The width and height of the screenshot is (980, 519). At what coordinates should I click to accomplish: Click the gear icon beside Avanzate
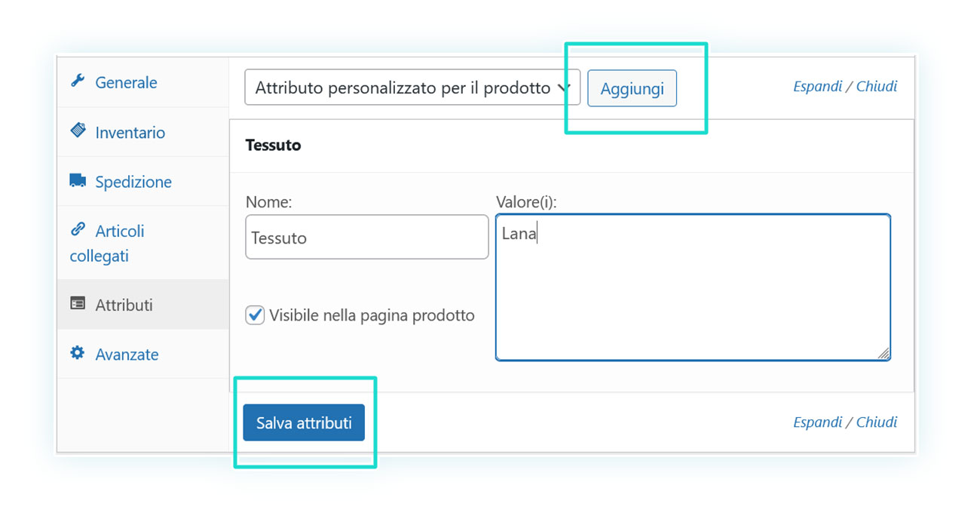(78, 352)
